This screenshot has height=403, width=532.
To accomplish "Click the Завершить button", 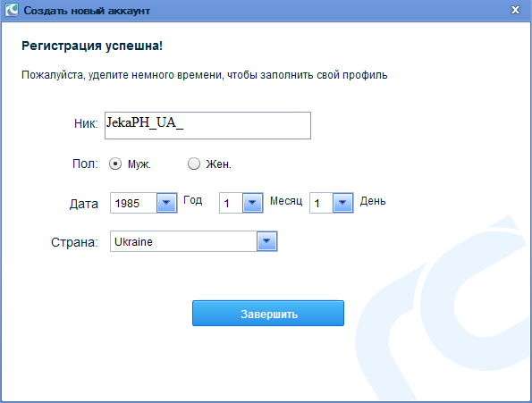I will pyautogui.click(x=268, y=313).
